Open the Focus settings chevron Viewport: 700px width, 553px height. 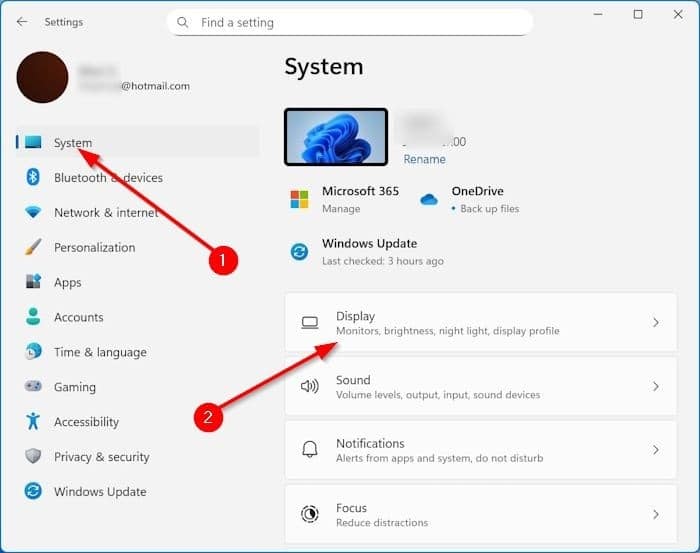coord(656,514)
